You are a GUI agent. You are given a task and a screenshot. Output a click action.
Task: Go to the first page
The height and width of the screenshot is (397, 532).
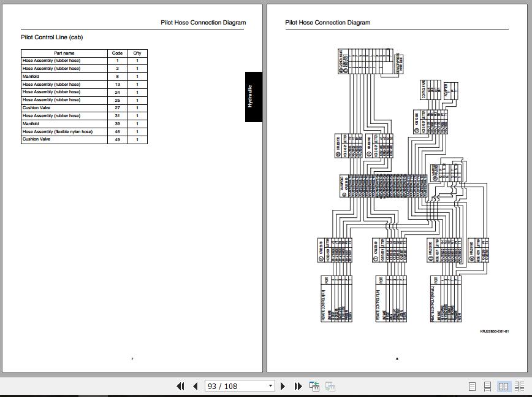point(180,386)
